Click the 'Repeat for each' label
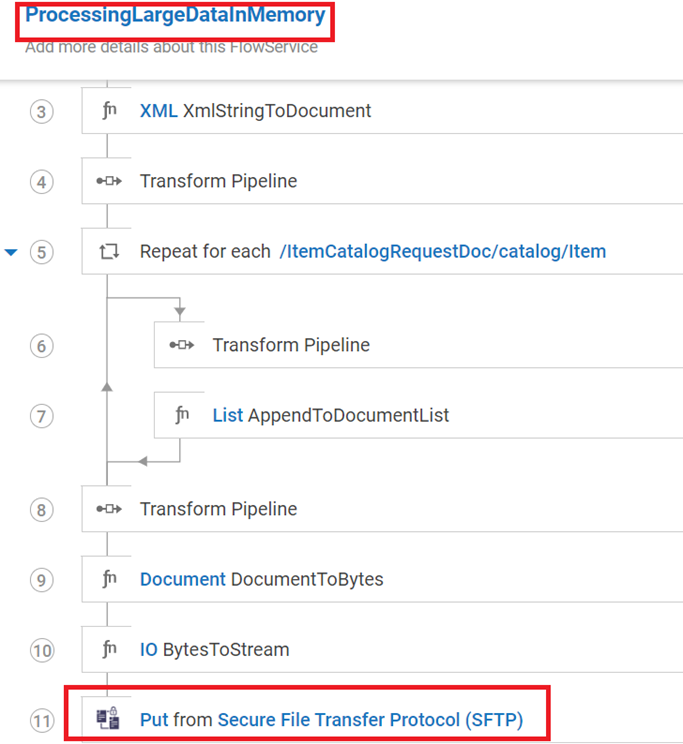This screenshot has height=744, width=683. coord(205,251)
